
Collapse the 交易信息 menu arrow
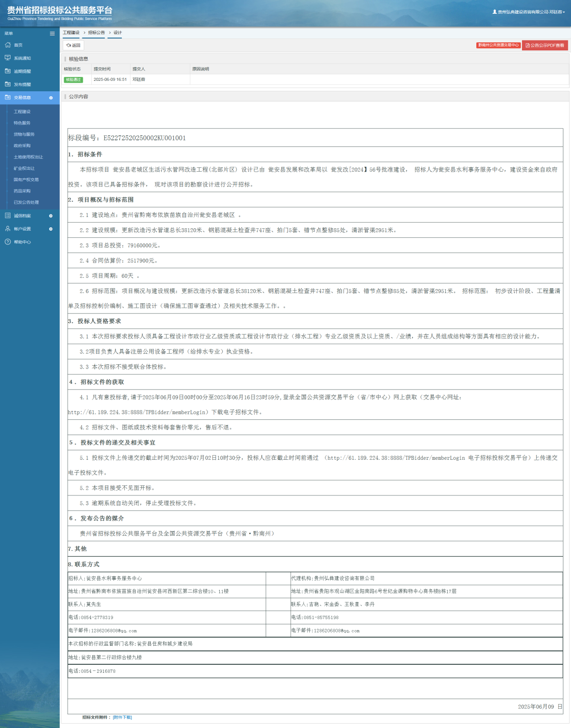pos(51,97)
